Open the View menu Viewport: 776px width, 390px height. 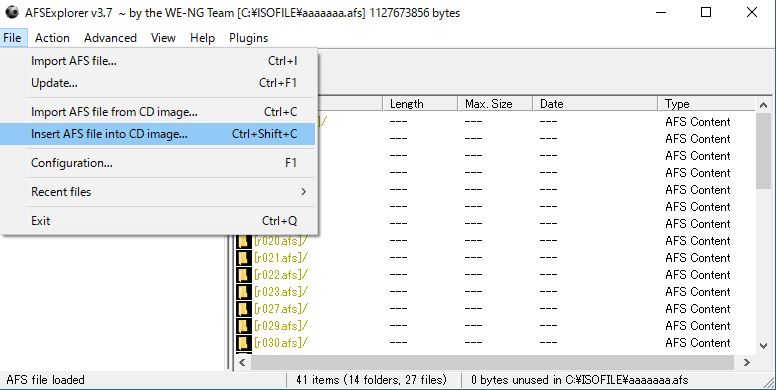[x=163, y=38]
